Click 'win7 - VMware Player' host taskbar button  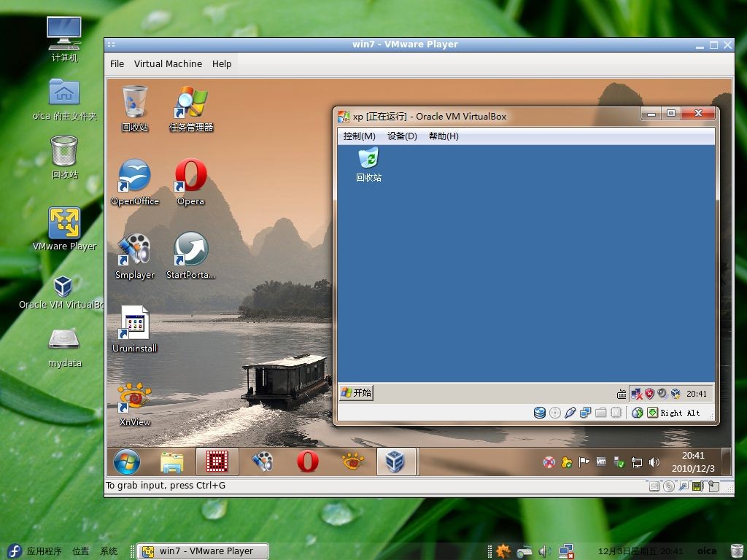click(203, 551)
